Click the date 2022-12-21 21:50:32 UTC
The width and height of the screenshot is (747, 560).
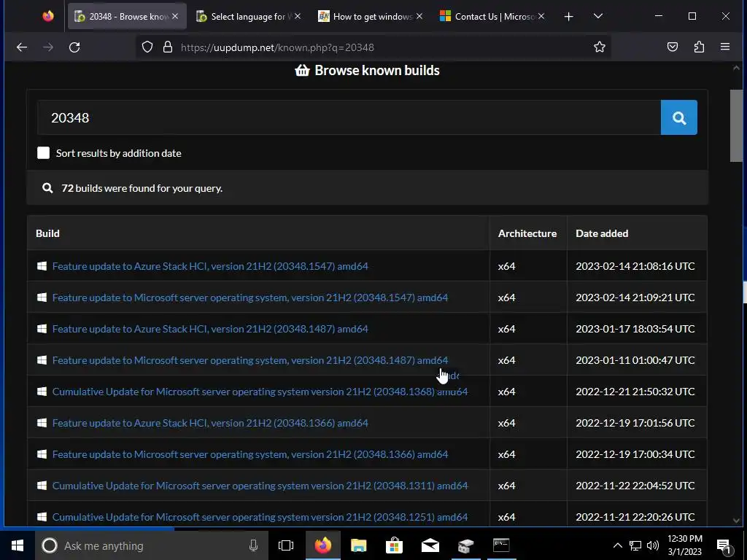tap(635, 392)
